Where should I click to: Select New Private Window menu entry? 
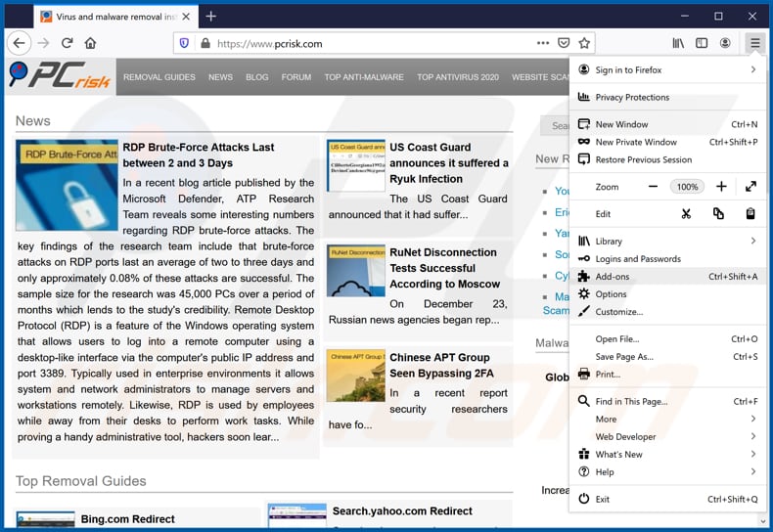(x=636, y=142)
